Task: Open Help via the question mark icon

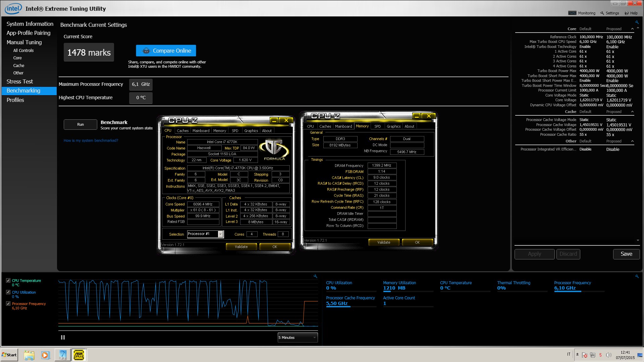Action: point(626,13)
